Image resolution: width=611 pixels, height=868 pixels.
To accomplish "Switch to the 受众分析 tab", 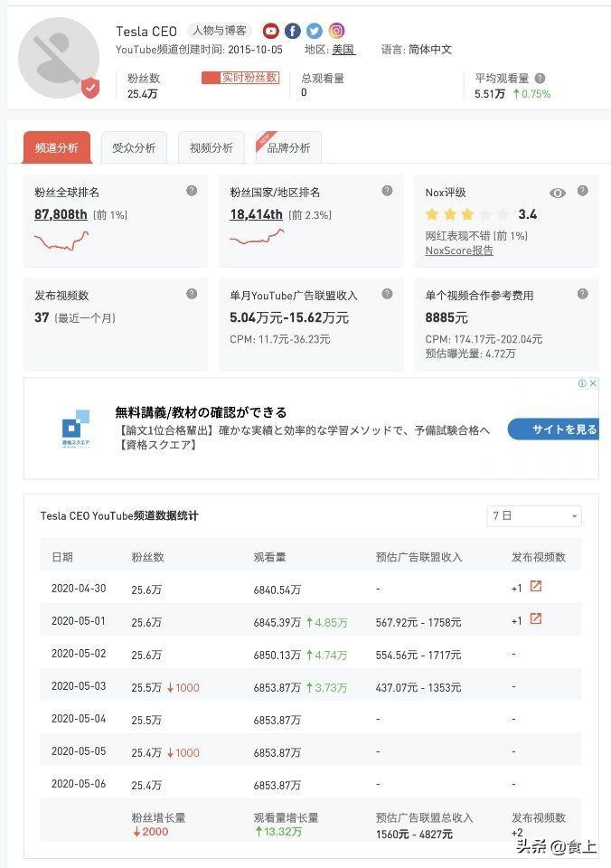I will coord(134,147).
